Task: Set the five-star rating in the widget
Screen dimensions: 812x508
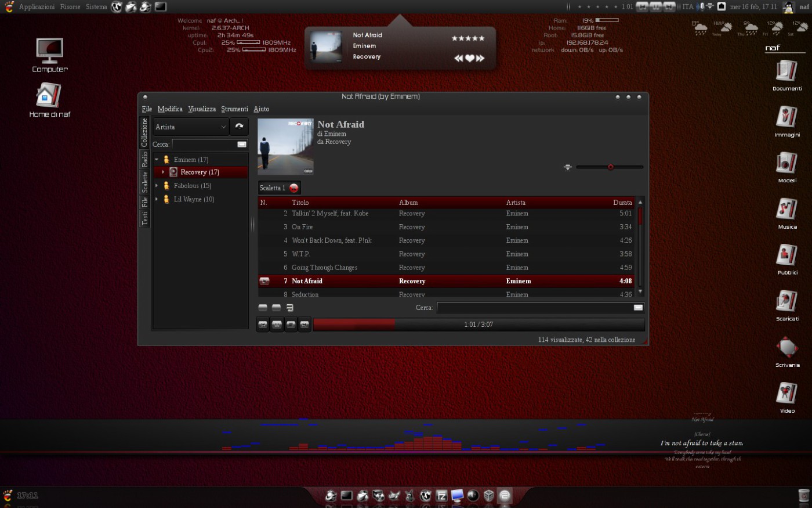Action: click(468, 38)
